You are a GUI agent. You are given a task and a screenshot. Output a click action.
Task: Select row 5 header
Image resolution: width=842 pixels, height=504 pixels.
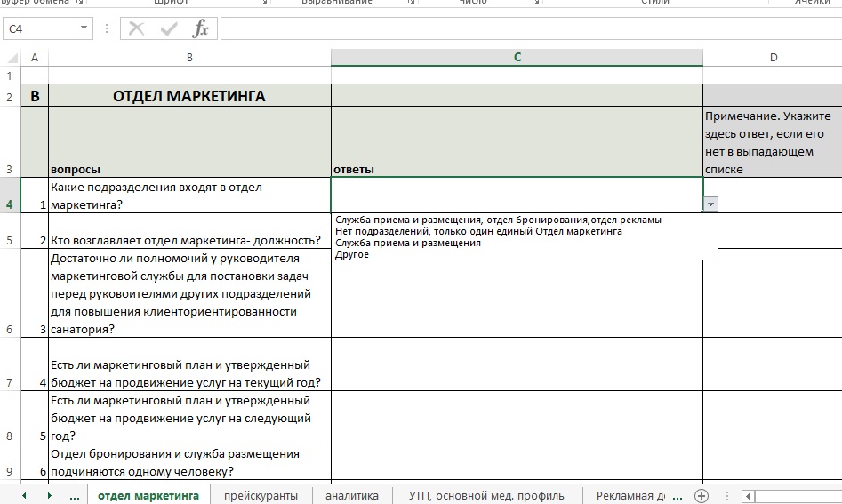(10, 231)
